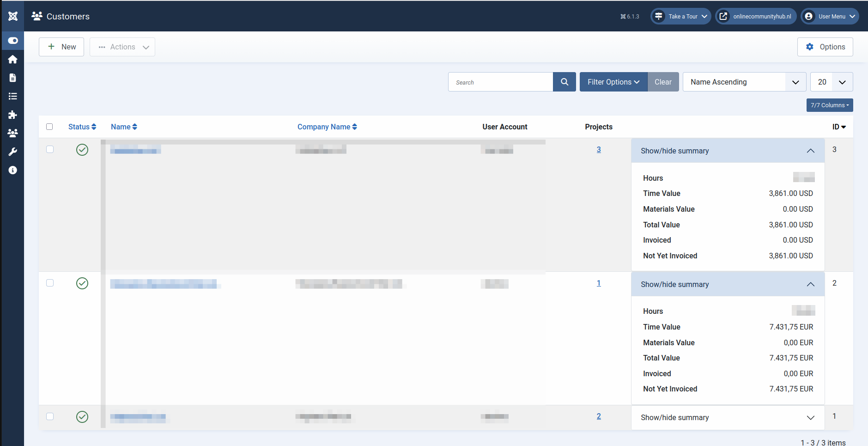
Task: Open the Content file sidebar icon
Action: coord(13,78)
